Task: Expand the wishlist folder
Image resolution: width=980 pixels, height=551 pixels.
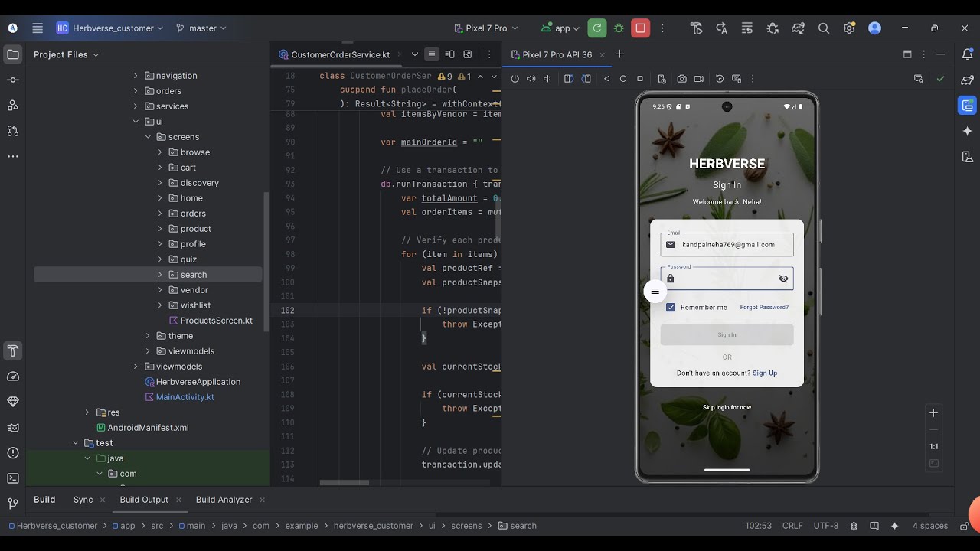Action: point(160,305)
